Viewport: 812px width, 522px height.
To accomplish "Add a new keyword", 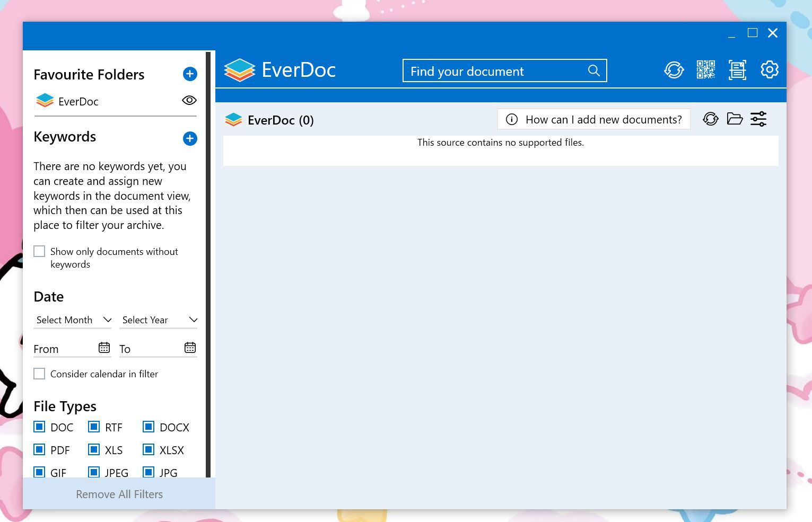I will click(190, 138).
